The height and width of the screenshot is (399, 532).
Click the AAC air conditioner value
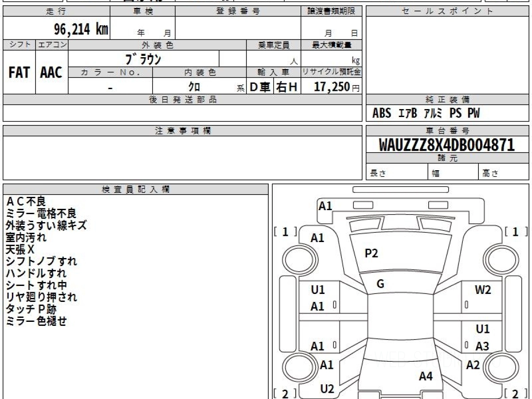[51, 73]
